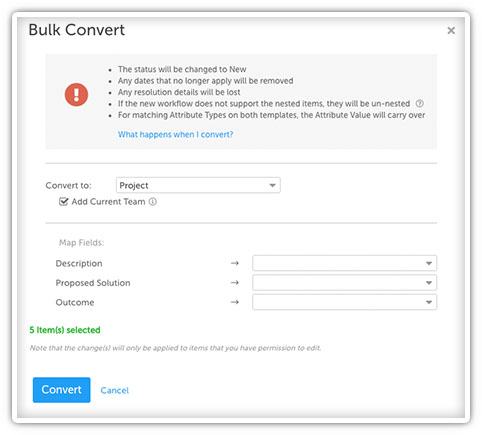This screenshot has height=435, width=482.
Task: Click the arrow icon beside Outcome
Action: tap(235, 302)
